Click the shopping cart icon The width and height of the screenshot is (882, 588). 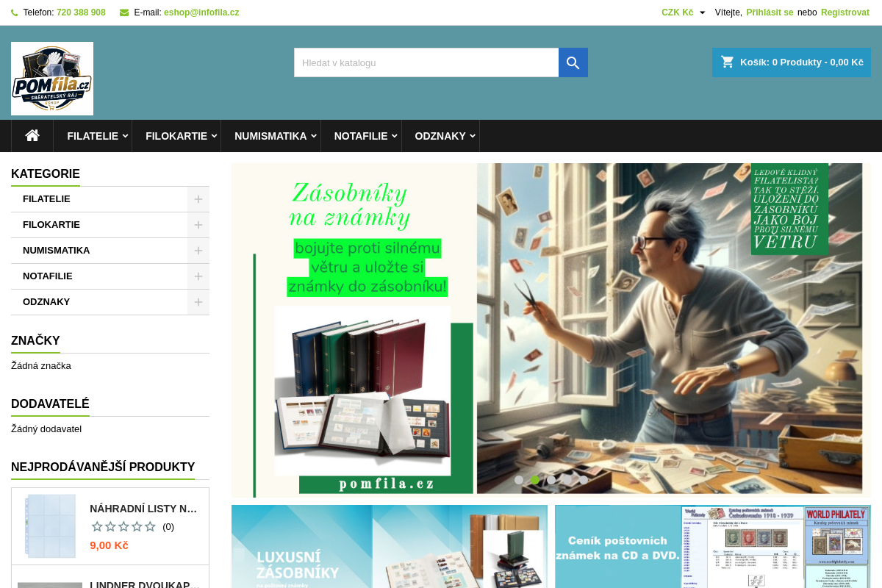(728, 62)
